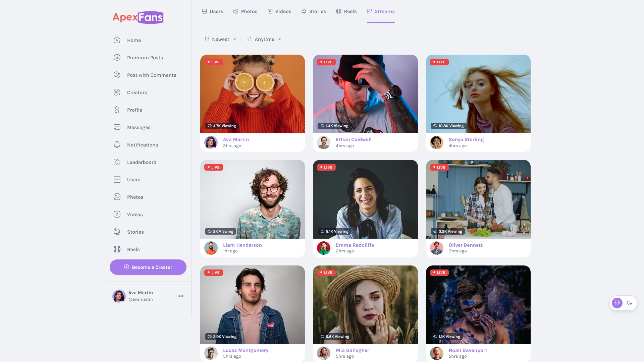Switch to the Users tab
The image size is (644, 362).
[212, 11]
